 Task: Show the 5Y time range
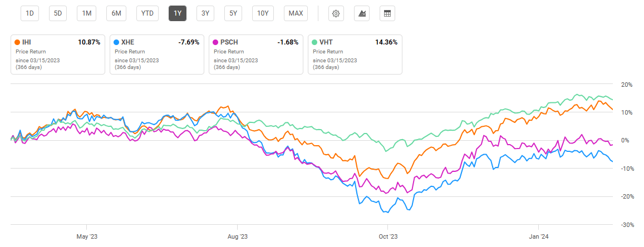point(234,13)
